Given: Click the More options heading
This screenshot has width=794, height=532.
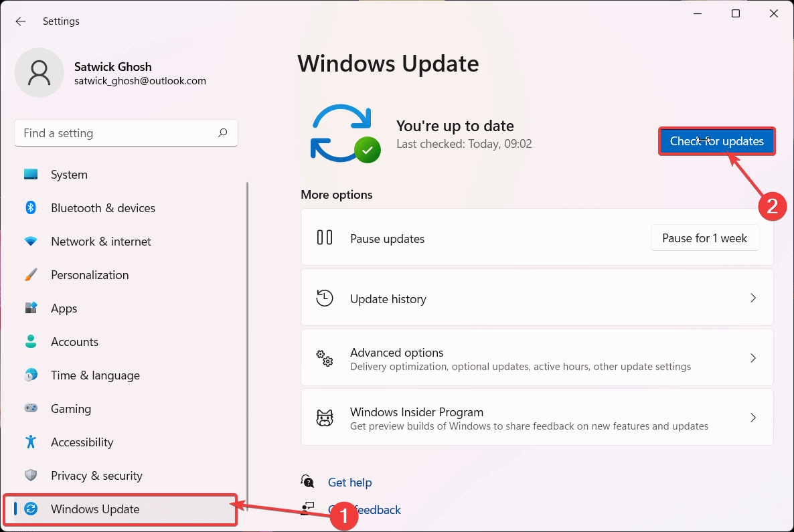Looking at the screenshot, I should pyautogui.click(x=336, y=195).
